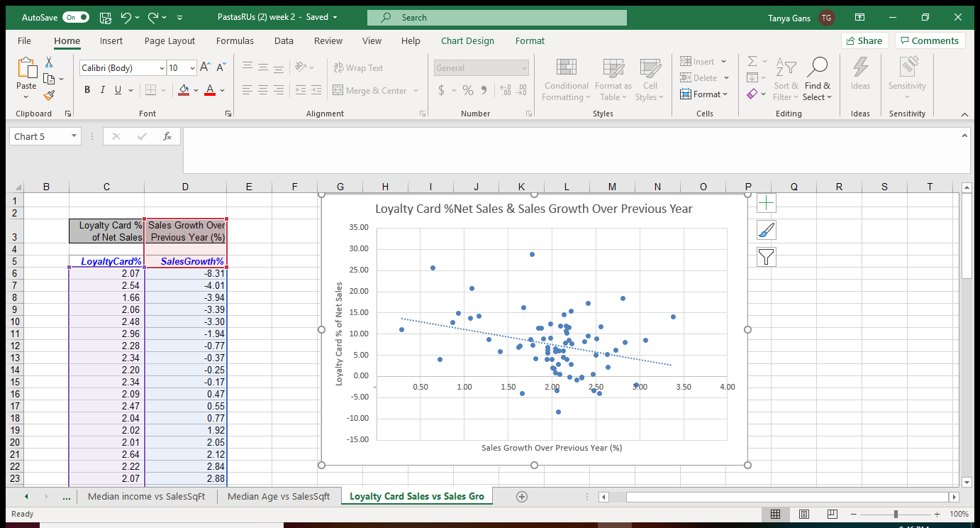Image resolution: width=980 pixels, height=528 pixels.
Task: Switch to the Chart Design ribbon tab
Action: (x=467, y=40)
